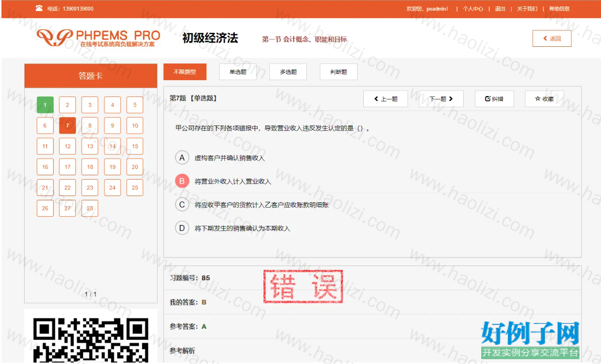This screenshot has width=601, height=364.
Task: Switch to 判断题 tab
Action: [339, 72]
